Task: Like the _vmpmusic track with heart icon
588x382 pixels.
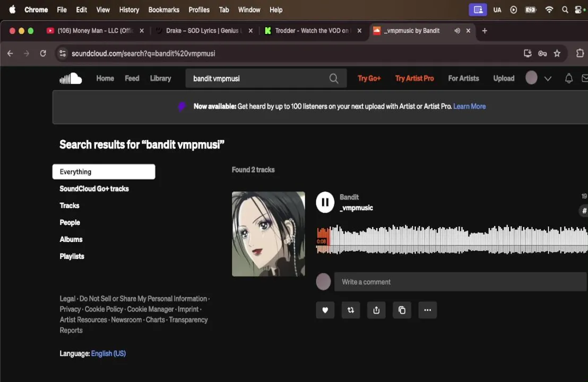Action: pos(325,310)
